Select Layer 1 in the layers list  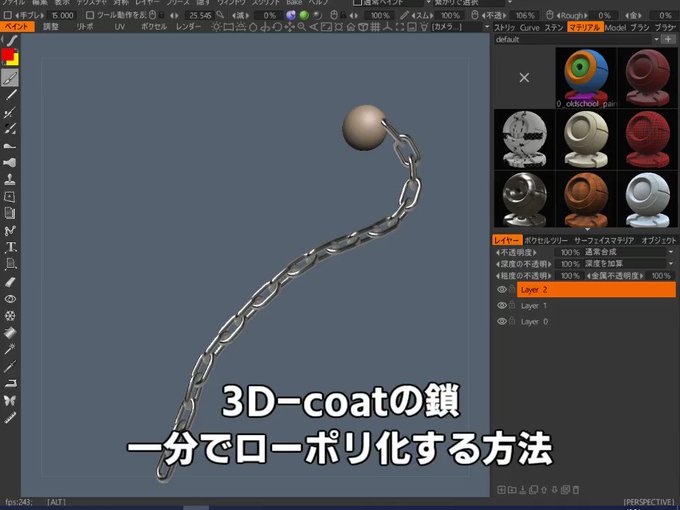pos(596,305)
